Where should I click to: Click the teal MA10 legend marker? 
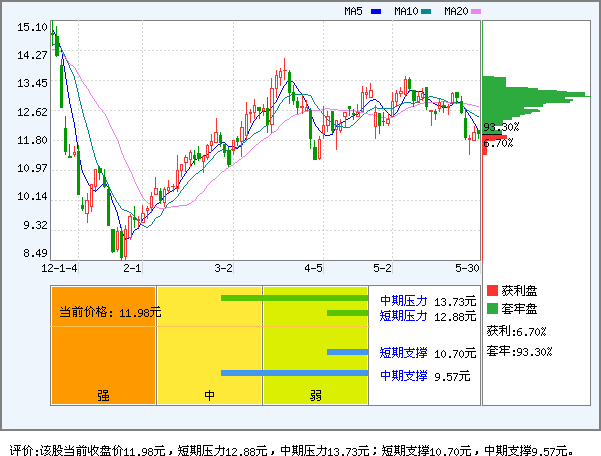click(x=426, y=12)
